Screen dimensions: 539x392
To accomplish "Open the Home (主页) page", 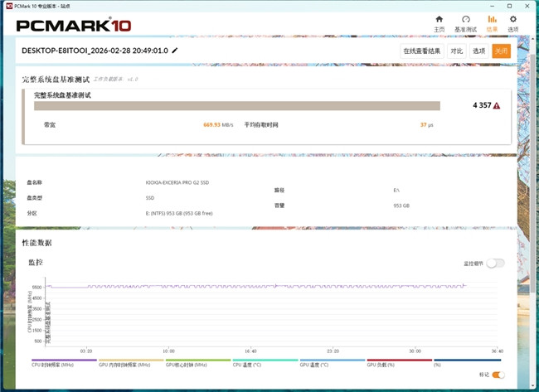I will click(439, 22).
